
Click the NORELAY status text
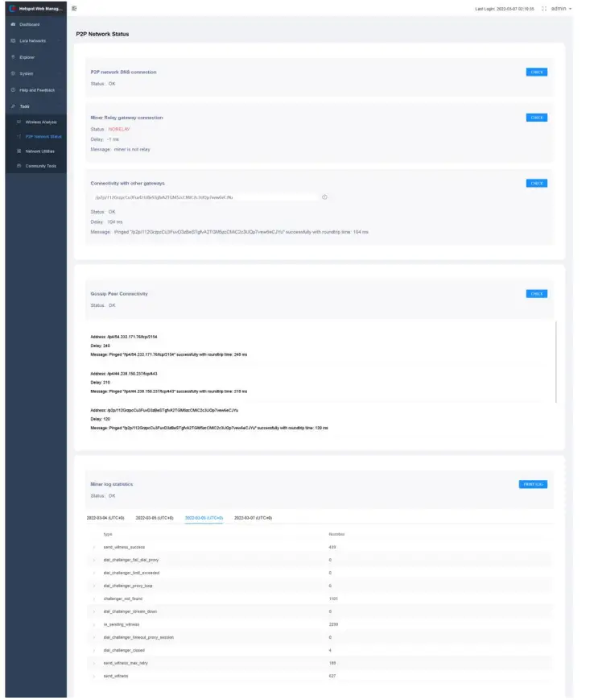click(x=118, y=129)
